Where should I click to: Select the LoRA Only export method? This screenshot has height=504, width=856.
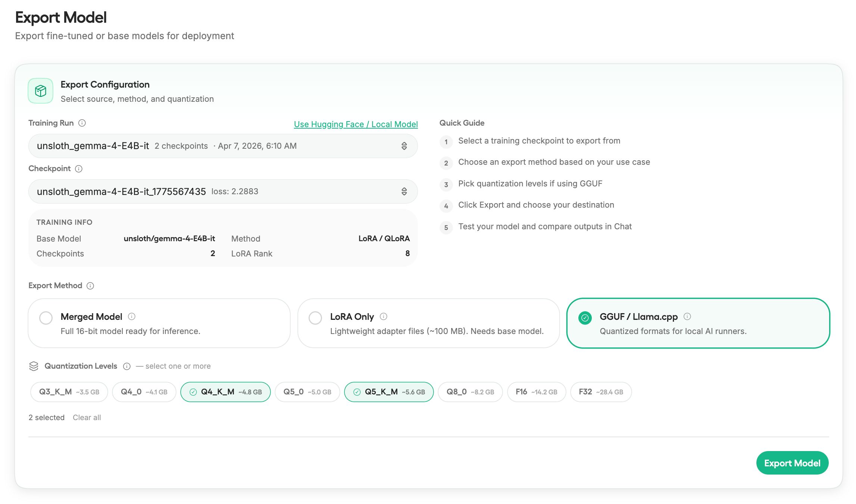315,318
